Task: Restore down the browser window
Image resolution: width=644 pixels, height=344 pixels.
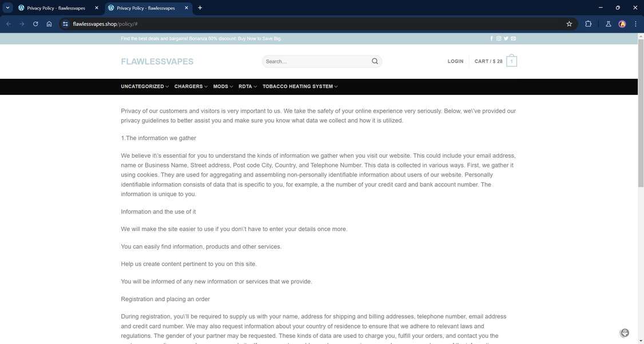Action: tap(618, 7)
